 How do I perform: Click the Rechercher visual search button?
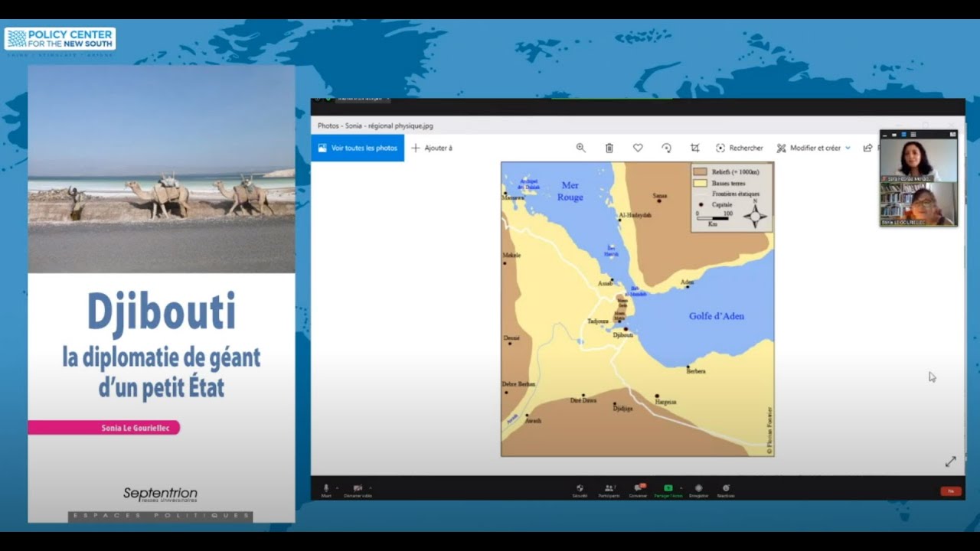pyautogui.click(x=740, y=148)
